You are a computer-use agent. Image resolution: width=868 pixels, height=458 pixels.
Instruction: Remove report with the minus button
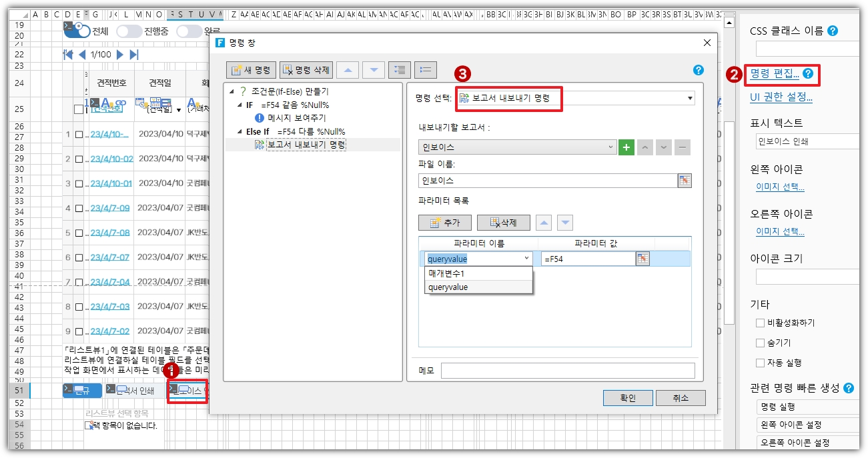tap(682, 147)
